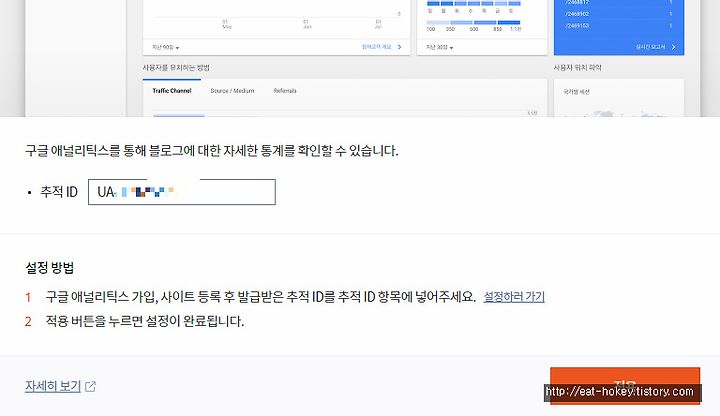The width and height of the screenshot is (720, 416).
Task: Click the arrow next to 잠재고객 개요
Action: point(399,47)
